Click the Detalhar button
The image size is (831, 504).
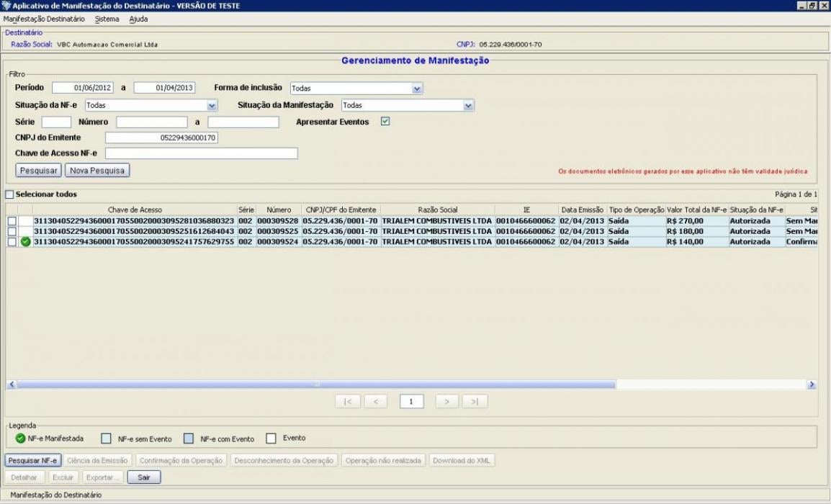click(24, 477)
